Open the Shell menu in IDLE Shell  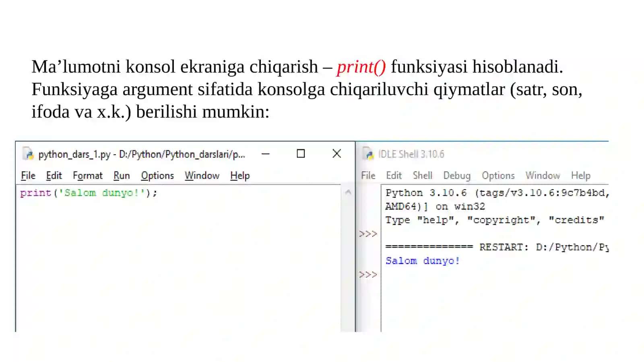point(423,176)
